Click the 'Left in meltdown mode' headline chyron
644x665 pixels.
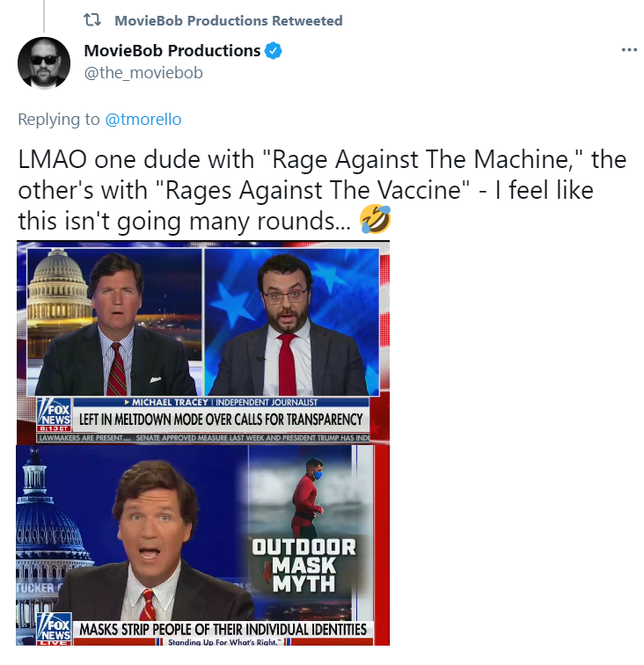click(x=221, y=420)
